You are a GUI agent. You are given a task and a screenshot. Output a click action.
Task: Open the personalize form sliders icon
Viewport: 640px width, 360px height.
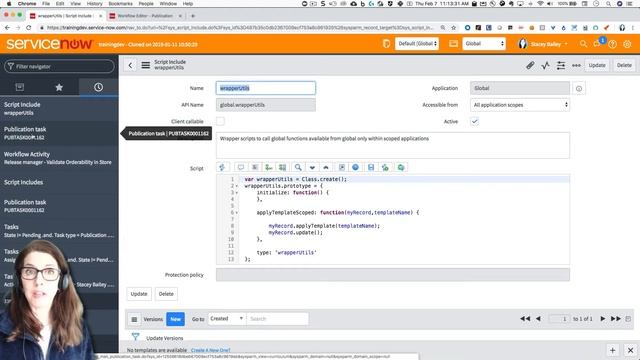pos(561,65)
